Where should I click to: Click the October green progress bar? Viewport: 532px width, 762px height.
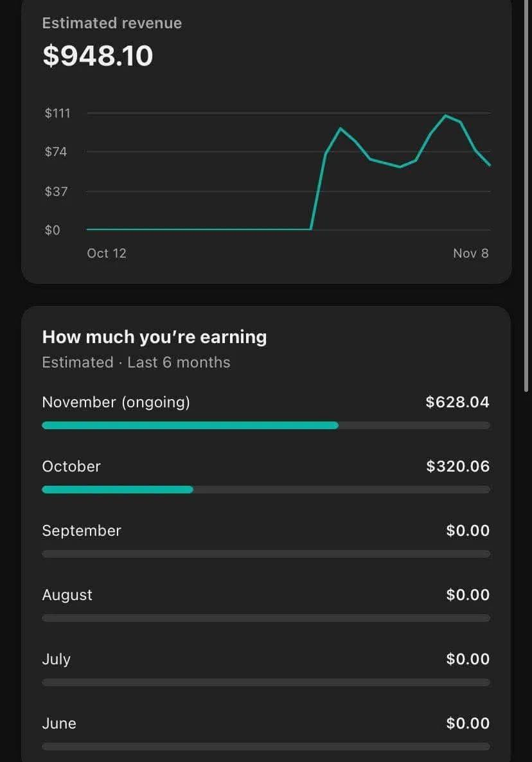tap(117, 490)
